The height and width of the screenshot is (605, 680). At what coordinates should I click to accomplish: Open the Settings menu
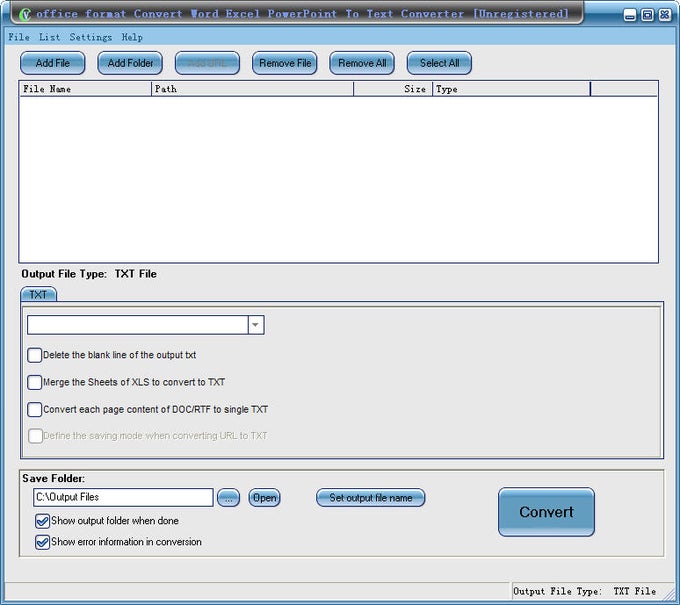click(x=91, y=37)
